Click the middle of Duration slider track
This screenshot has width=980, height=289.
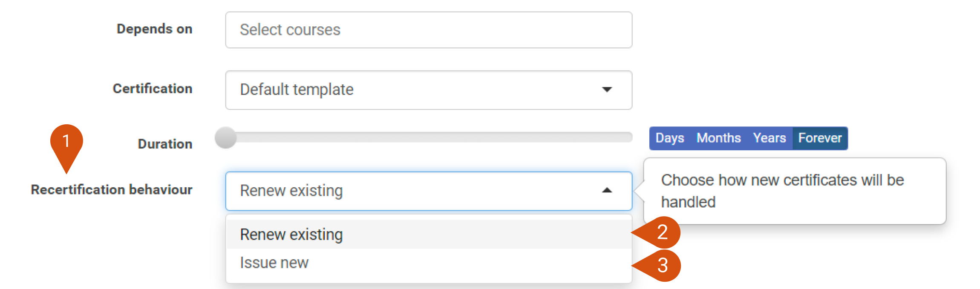(424, 137)
